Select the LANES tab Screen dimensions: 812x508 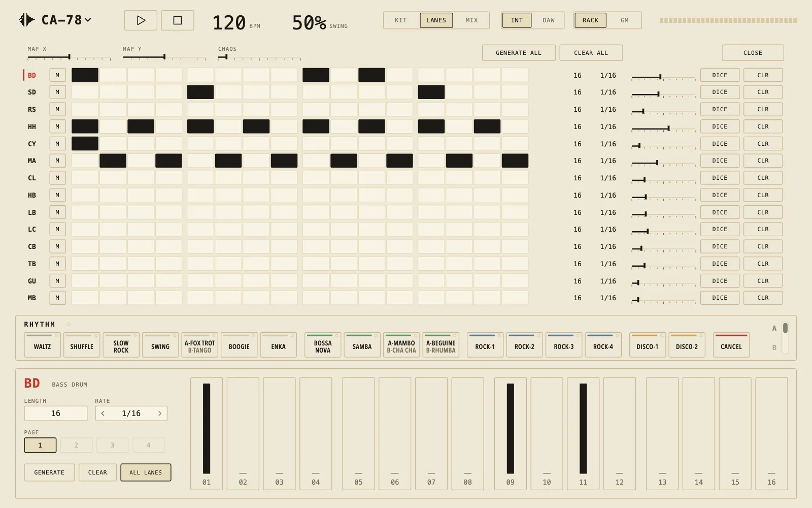tap(436, 20)
